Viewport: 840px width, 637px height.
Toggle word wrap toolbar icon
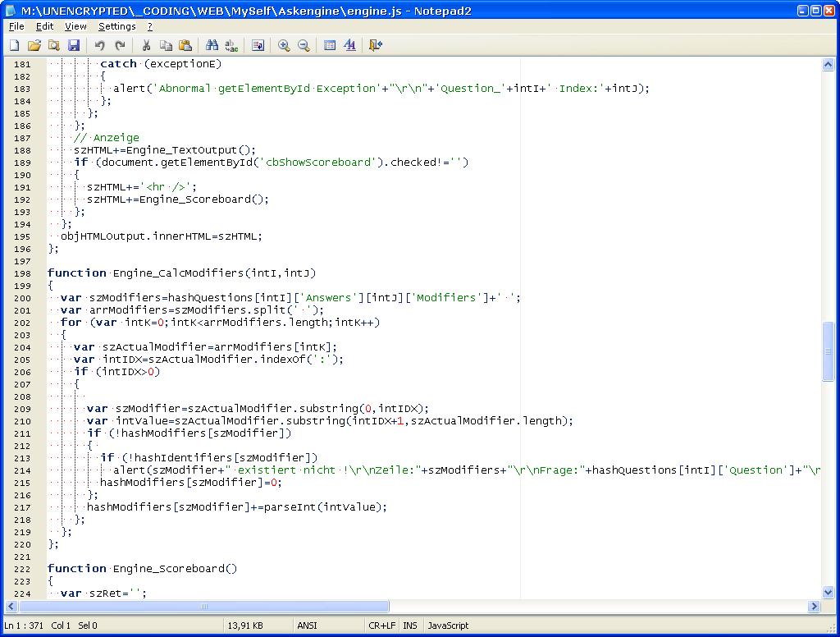click(x=258, y=46)
